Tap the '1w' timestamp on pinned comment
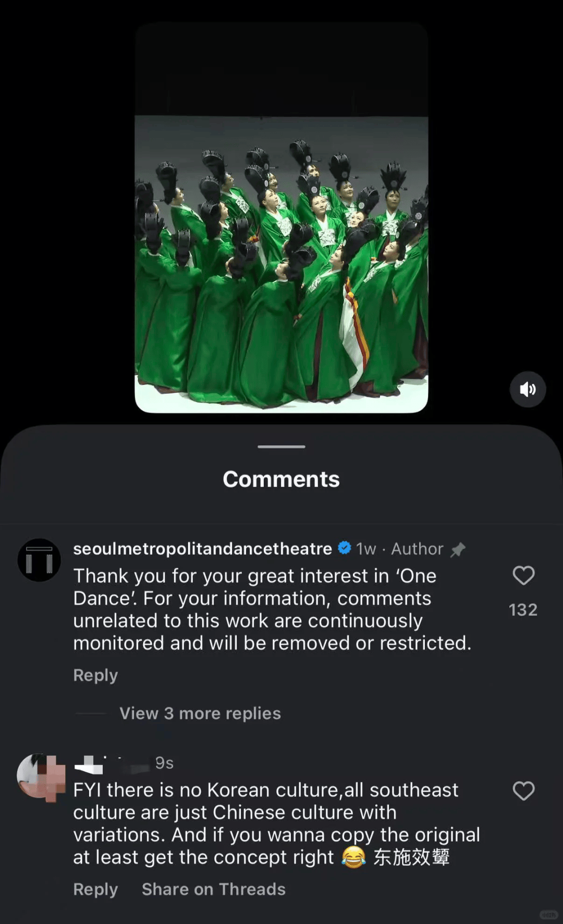The width and height of the screenshot is (563, 924). [x=366, y=548]
